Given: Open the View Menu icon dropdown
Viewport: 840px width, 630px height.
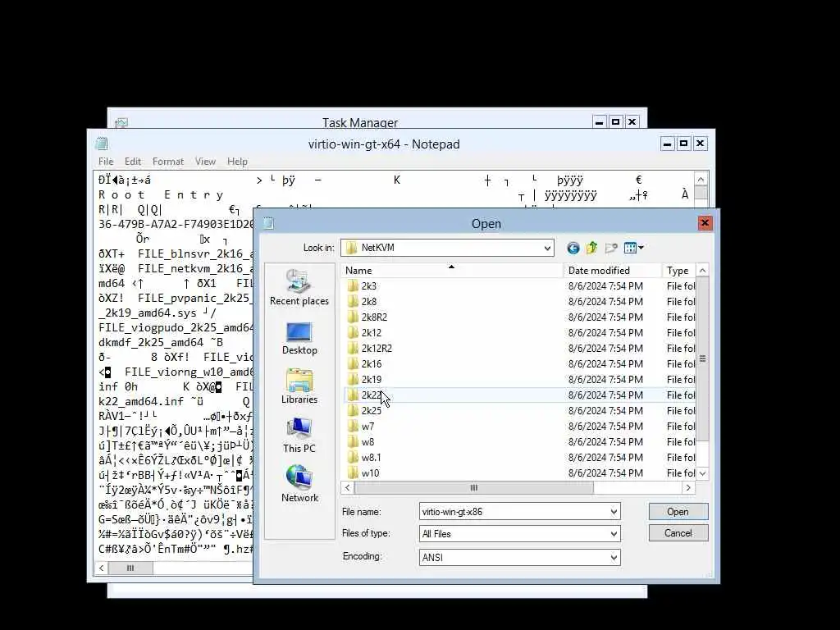Looking at the screenshot, I should [x=634, y=248].
